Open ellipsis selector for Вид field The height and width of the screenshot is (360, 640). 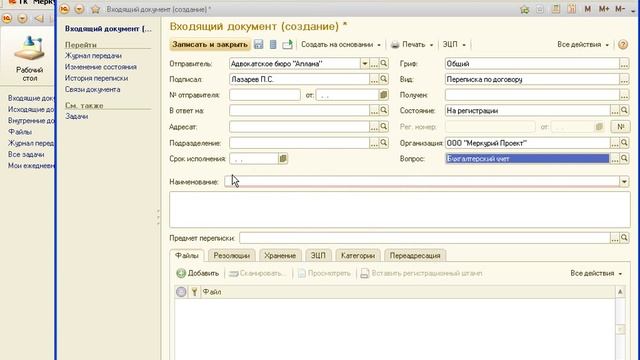[x=624, y=79]
